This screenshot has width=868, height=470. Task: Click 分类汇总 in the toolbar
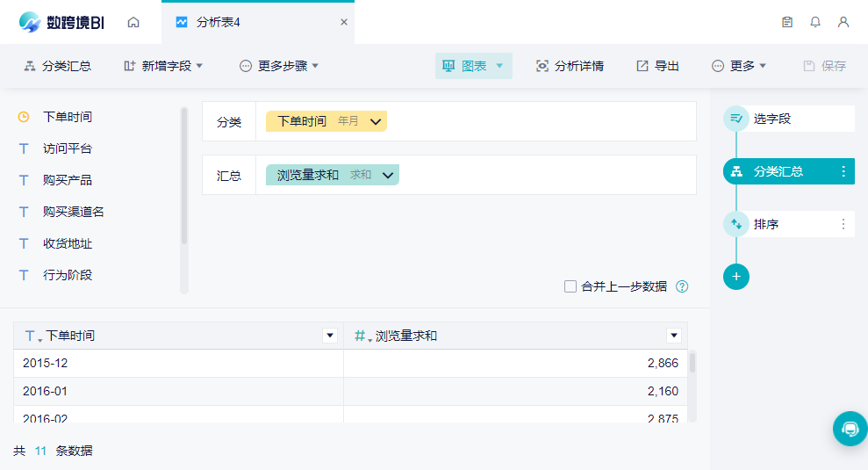click(x=58, y=66)
